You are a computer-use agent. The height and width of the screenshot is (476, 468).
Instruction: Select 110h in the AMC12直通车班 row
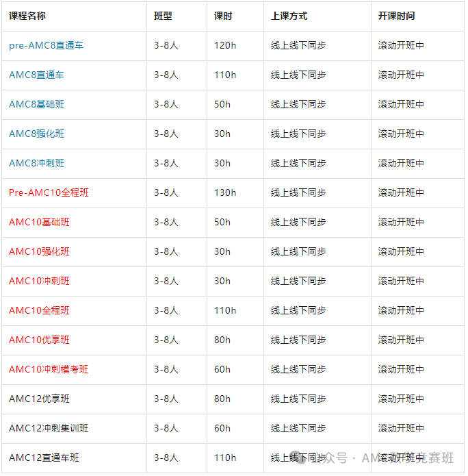click(x=225, y=458)
